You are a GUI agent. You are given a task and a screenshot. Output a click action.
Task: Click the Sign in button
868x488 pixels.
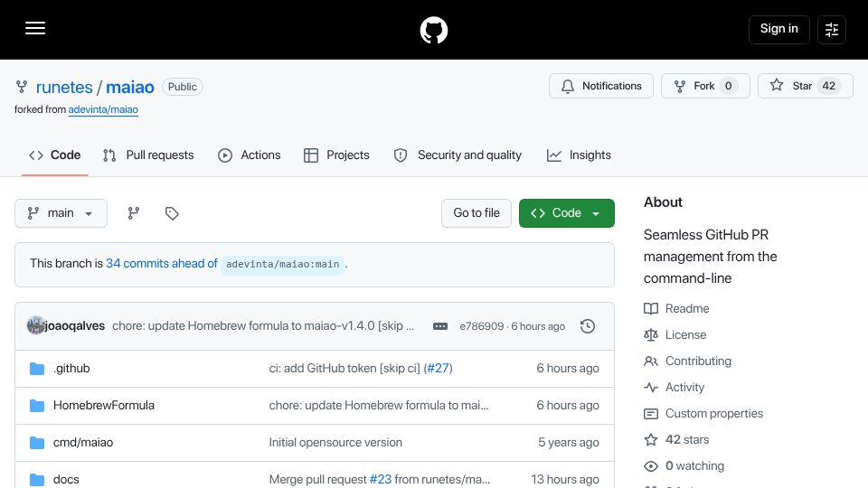(x=778, y=29)
